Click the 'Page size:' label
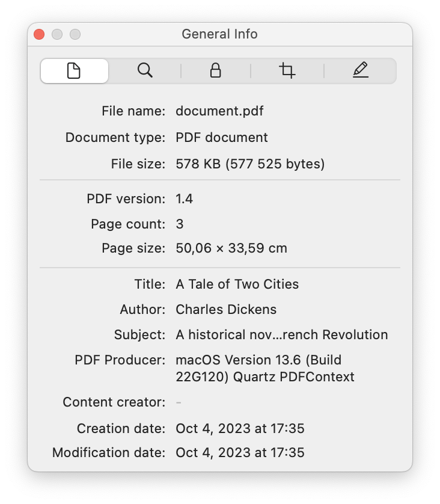The width and height of the screenshot is (440, 504). pyautogui.click(x=133, y=248)
